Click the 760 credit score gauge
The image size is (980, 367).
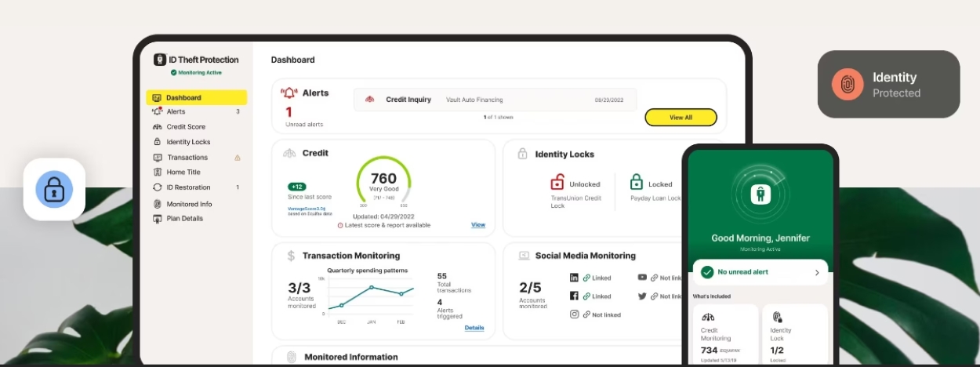tap(383, 183)
